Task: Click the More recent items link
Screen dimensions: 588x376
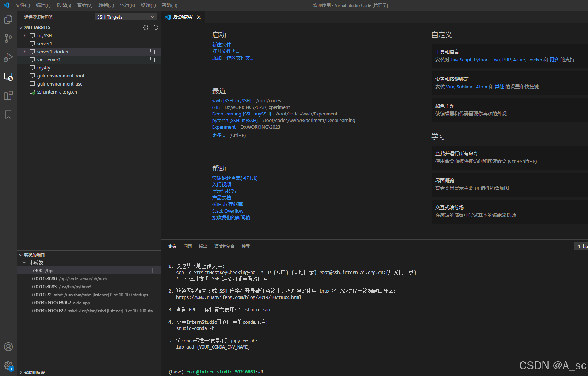Action: point(218,135)
